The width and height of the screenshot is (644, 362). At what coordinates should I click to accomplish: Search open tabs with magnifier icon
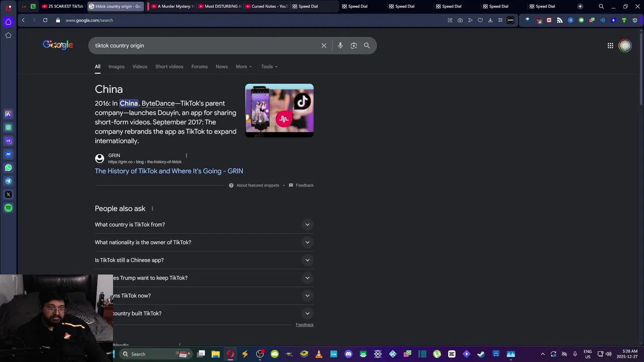coord(601,7)
